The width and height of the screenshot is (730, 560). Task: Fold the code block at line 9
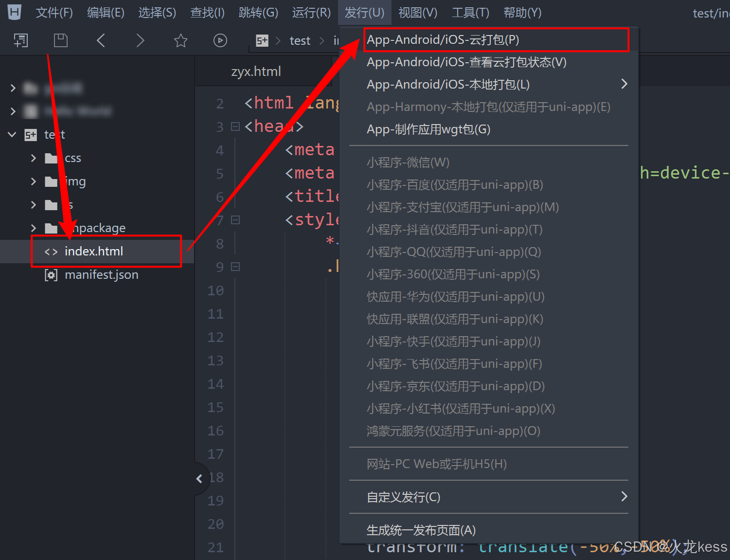[x=235, y=267]
